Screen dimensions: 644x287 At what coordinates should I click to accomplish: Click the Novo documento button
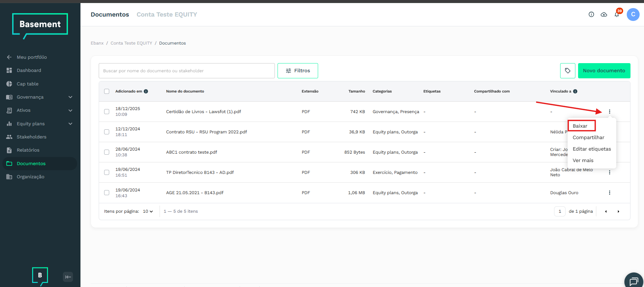tap(604, 71)
